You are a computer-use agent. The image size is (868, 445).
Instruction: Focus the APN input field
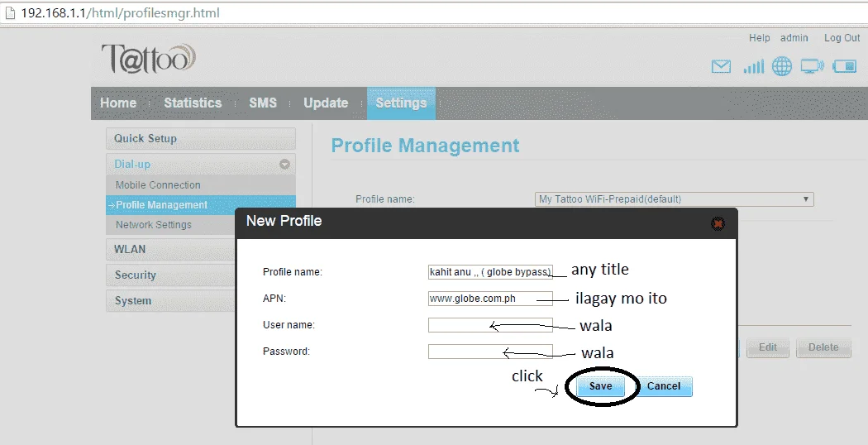(490, 299)
